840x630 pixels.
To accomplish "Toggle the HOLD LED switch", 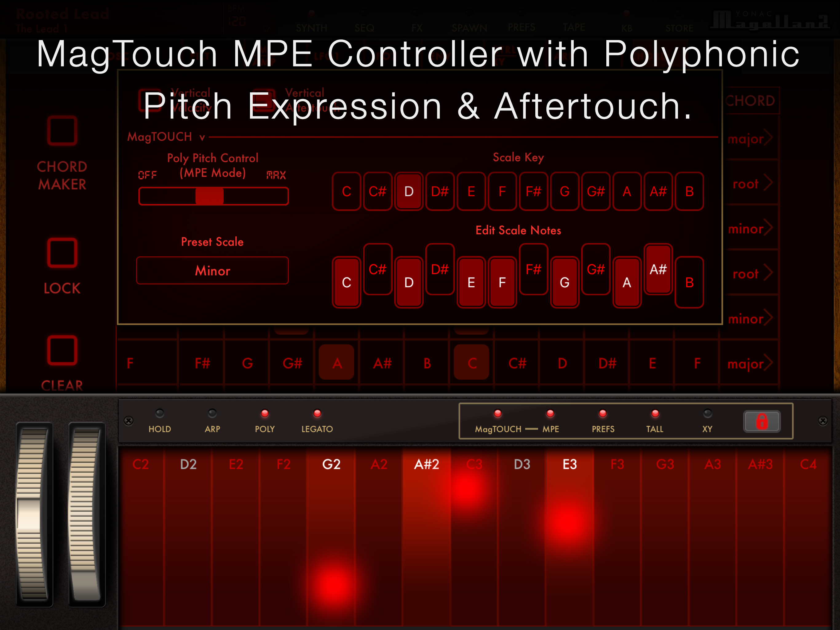I will point(160,413).
